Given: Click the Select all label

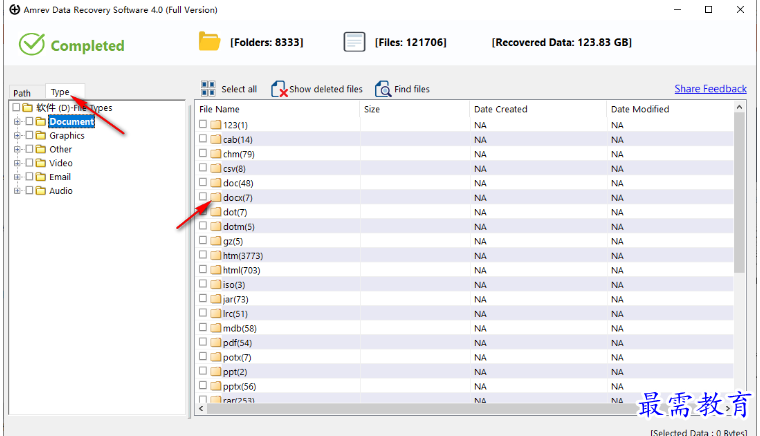Looking at the screenshot, I should pyautogui.click(x=239, y=89).
